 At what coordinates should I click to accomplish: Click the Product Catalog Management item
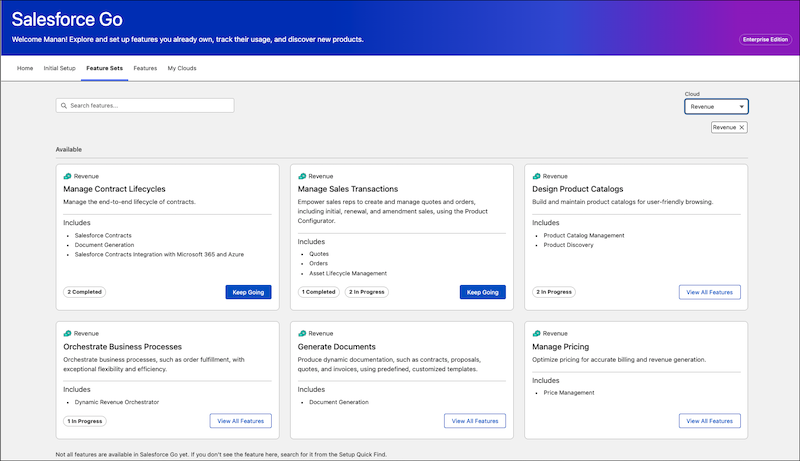click(x=584, y=236)
